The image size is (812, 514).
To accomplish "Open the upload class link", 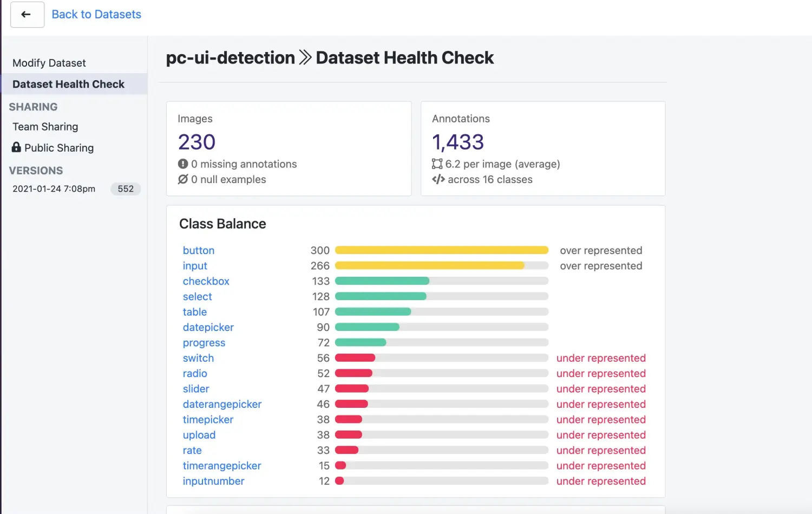I will [199, 435].
